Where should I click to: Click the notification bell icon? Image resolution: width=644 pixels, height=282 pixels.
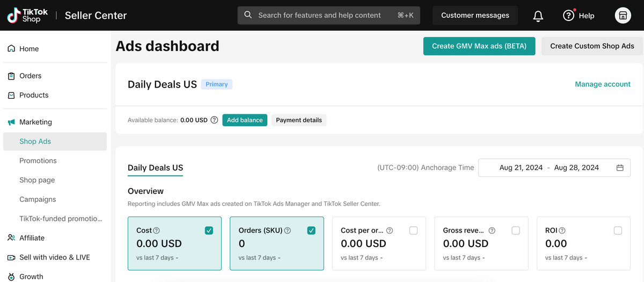point(538,16)
